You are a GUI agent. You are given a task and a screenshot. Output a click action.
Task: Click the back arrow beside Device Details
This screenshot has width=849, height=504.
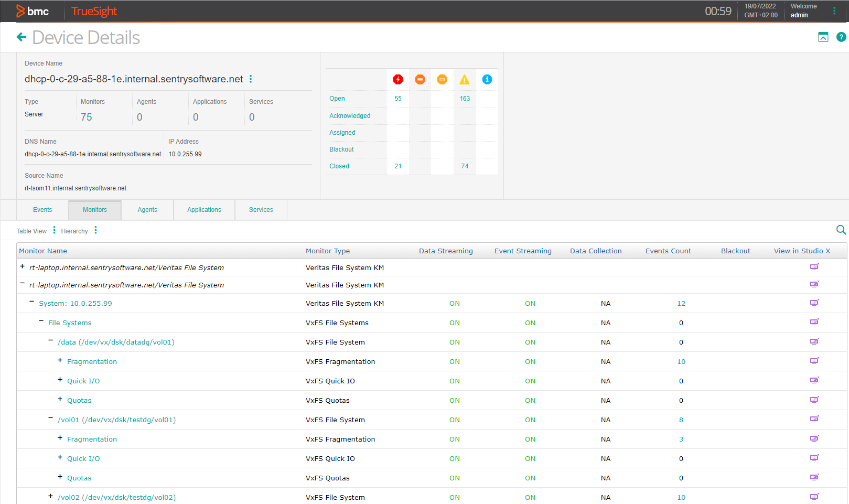coord(22,37)
